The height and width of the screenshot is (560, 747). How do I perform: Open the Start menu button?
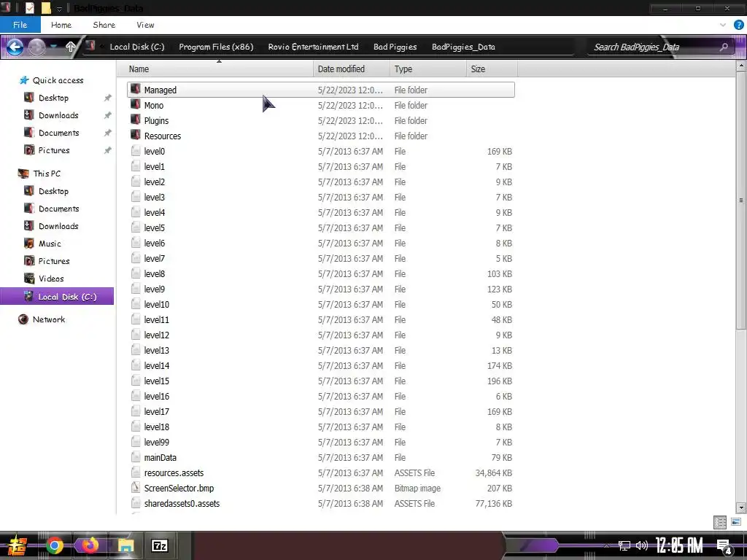click(18, 545)
